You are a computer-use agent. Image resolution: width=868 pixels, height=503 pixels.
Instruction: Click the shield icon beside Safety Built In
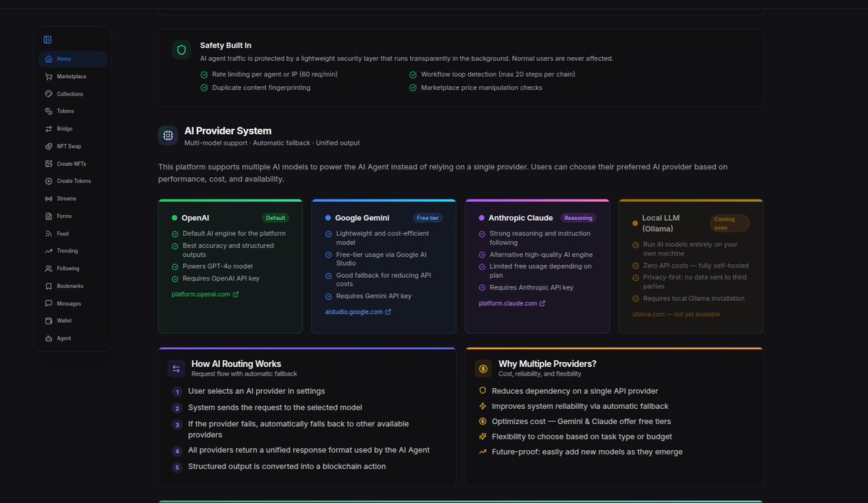182,50
